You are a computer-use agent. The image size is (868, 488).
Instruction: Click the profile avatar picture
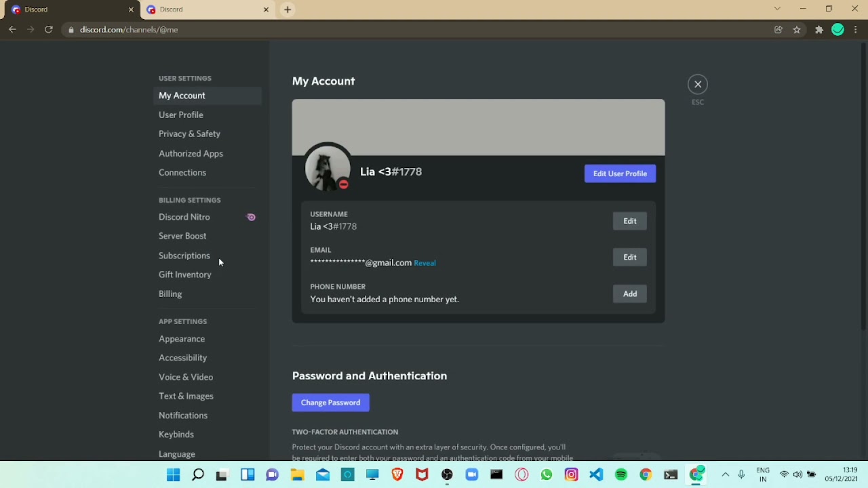click(x=328, y=168)
